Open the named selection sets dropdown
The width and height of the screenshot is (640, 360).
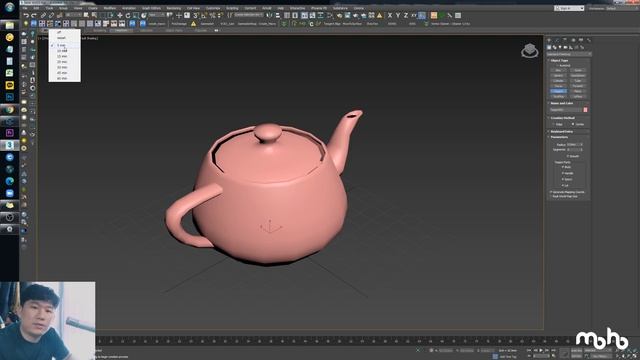coord(249,15)
